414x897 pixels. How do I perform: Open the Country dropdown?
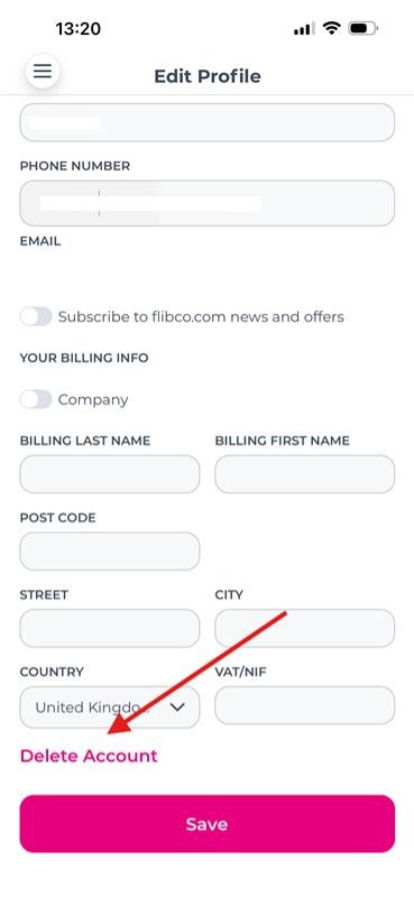click(110, 707)
